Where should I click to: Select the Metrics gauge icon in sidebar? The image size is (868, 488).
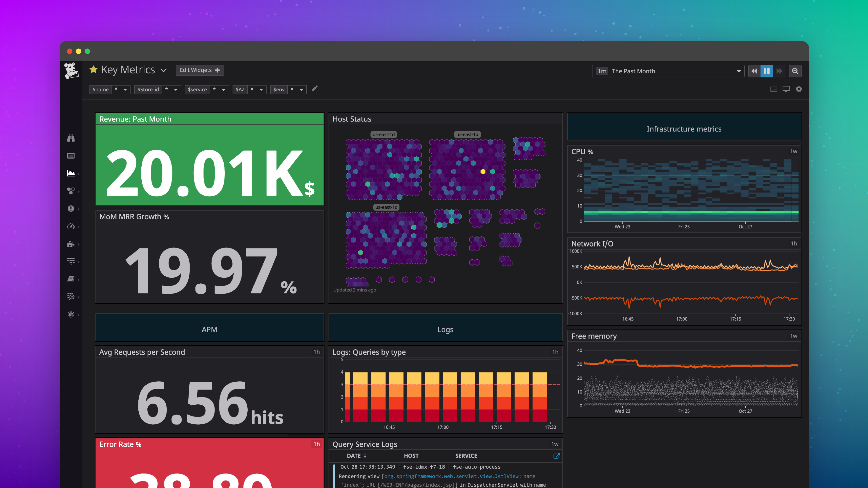point(71,226)
